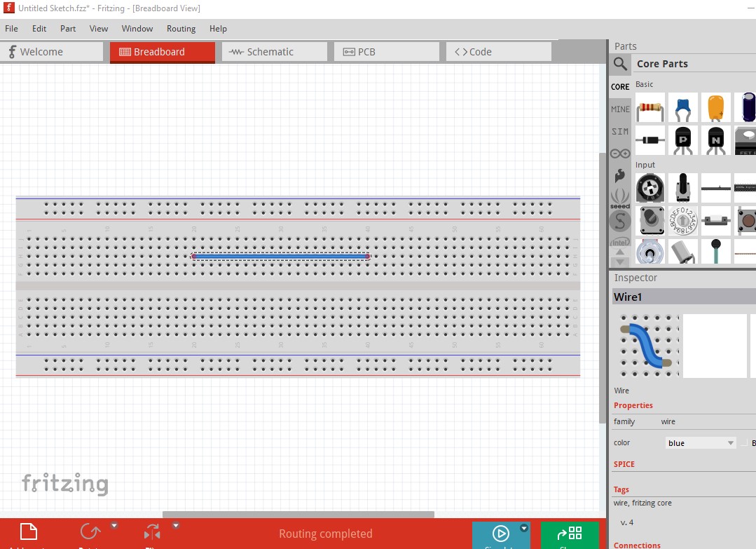Open the parts search magnifier
The height and width of the screenshot is (549, 756).
(x=620, y=64)
